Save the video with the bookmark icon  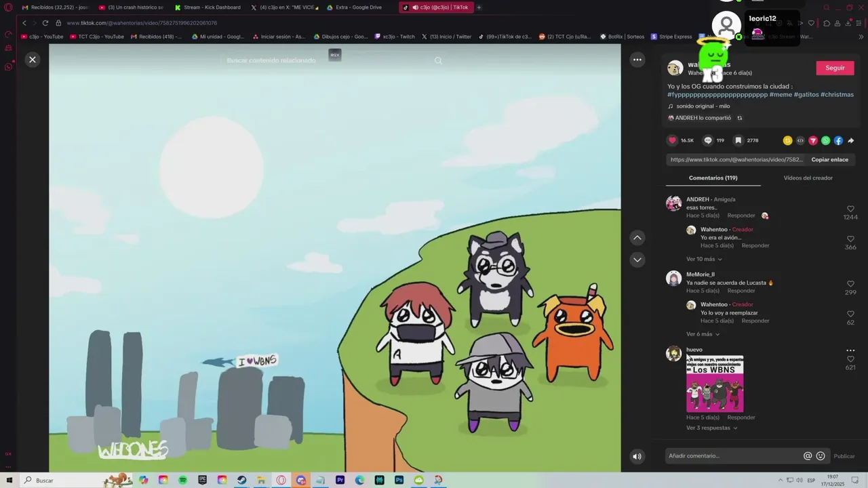[x=738, y=140]
